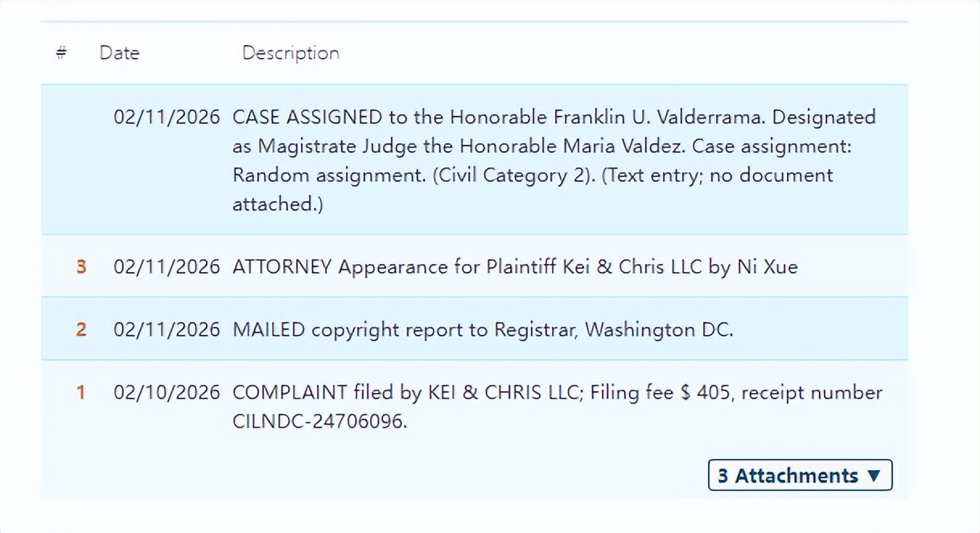Click the 02/10/2026 complaint date
The width and height of the screenshot is (980, 533).
(167, 392)
